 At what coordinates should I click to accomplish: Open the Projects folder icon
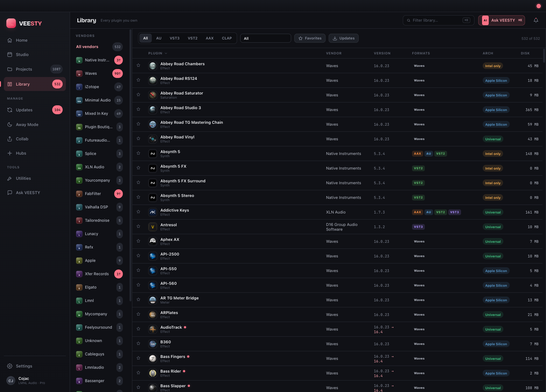coord(10,69)
